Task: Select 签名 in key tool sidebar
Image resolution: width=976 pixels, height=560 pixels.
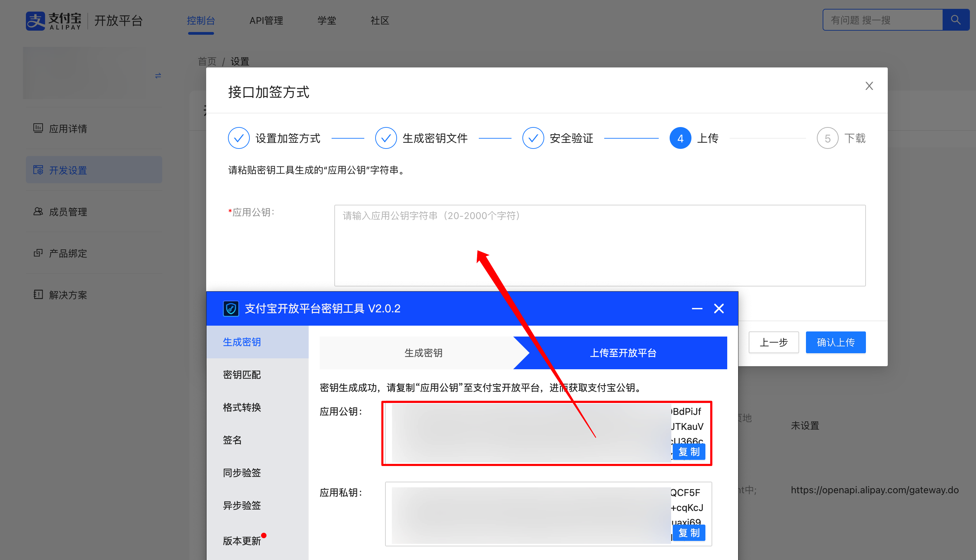Action: (257, 440)
